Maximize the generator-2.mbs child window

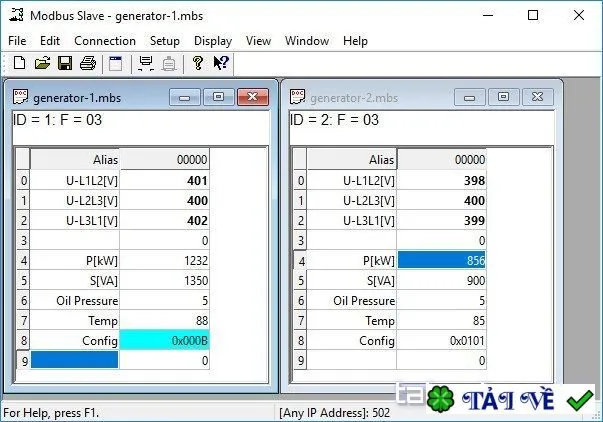[x=503, y=97]
